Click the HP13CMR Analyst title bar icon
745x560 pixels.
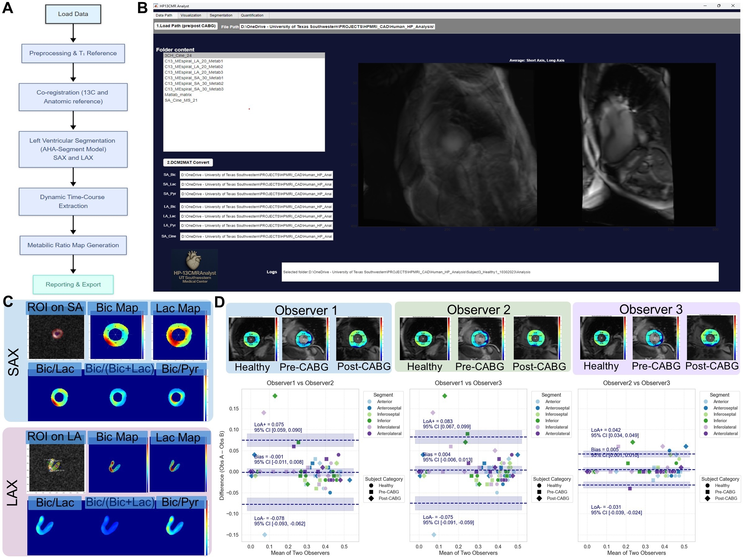point(156,6)
